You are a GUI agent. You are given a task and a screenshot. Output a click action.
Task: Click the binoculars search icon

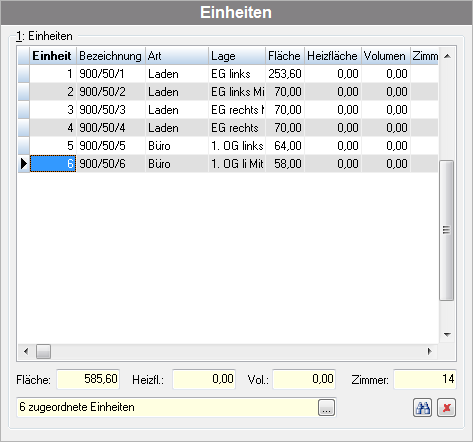click(422, 407)
